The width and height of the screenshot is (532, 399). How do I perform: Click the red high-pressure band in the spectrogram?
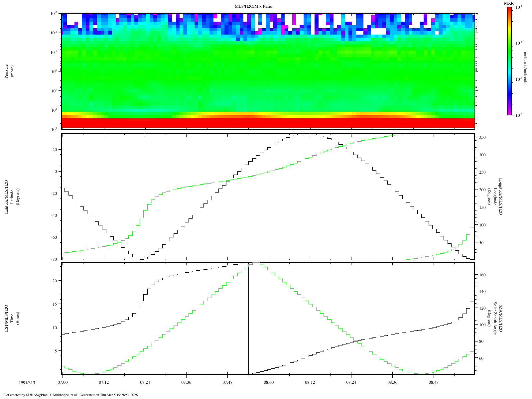[268, 123]
